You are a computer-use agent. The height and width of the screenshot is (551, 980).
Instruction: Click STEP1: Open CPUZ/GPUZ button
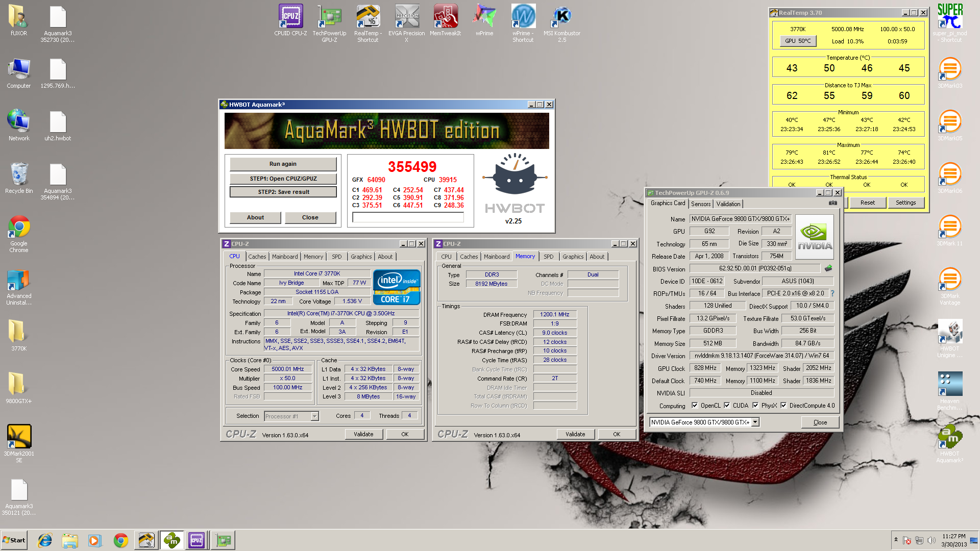(x=283, y=179)
